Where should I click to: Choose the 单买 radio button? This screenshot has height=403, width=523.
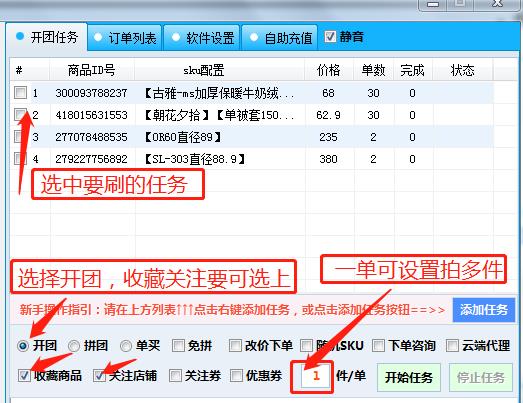pyautogui.click(x=126, y=346)
